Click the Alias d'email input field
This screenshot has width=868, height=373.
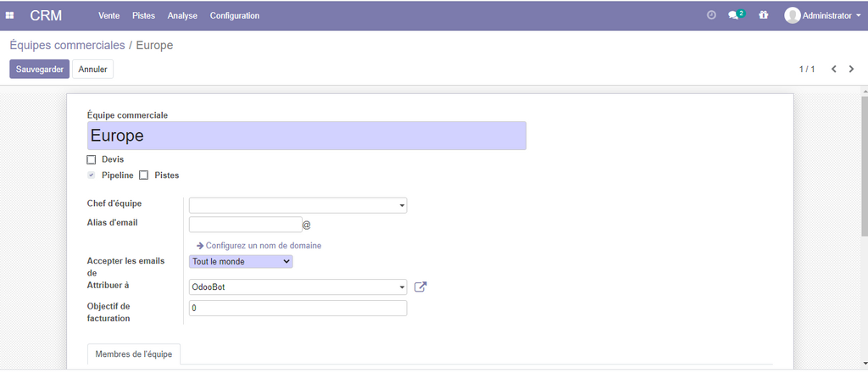245,225
